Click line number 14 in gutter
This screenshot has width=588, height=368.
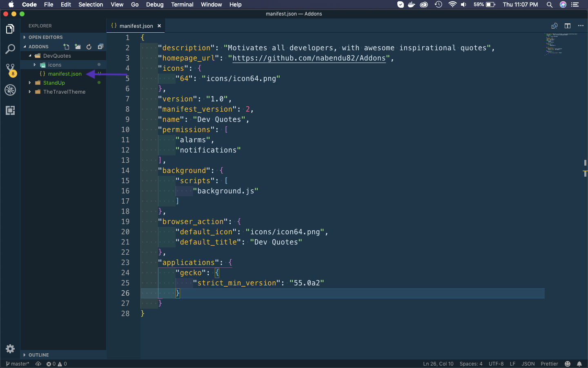point(125,171)
